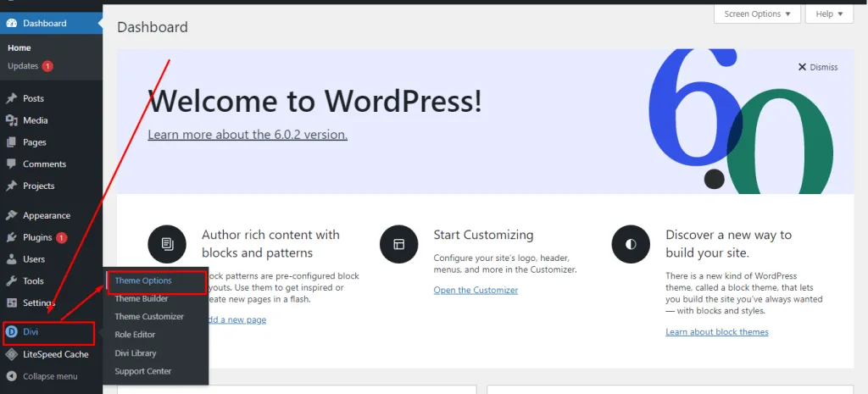The height and width of the screenshot is (394, 868).
Task: Click the Plugins plug icon
Action: 11,237
